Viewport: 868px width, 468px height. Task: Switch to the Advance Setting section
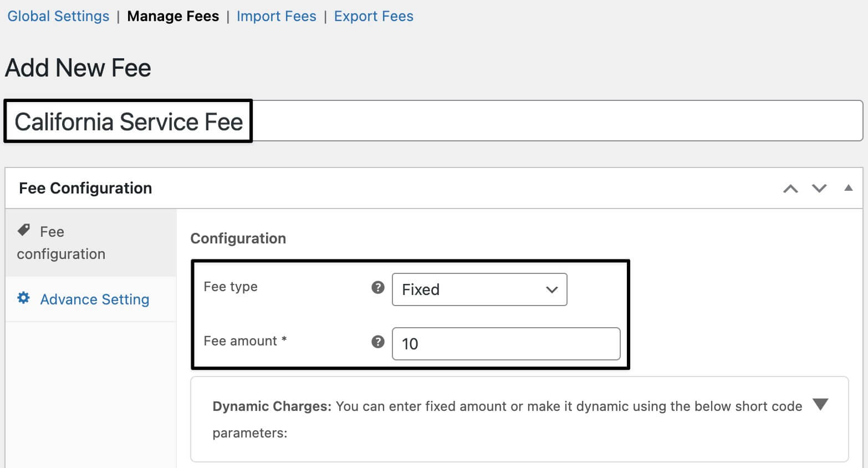click(x=94, y=299)
